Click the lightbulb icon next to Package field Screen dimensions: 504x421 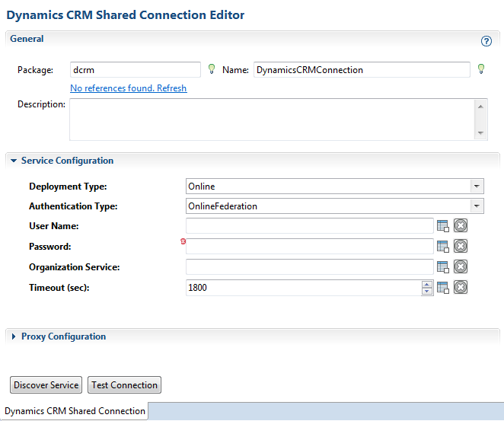[212, 69]
